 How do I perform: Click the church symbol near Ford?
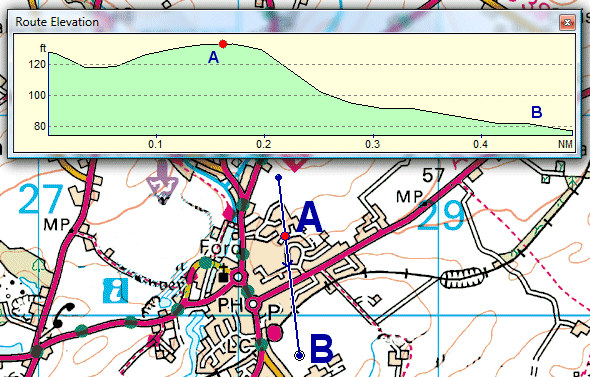(224, 275)
